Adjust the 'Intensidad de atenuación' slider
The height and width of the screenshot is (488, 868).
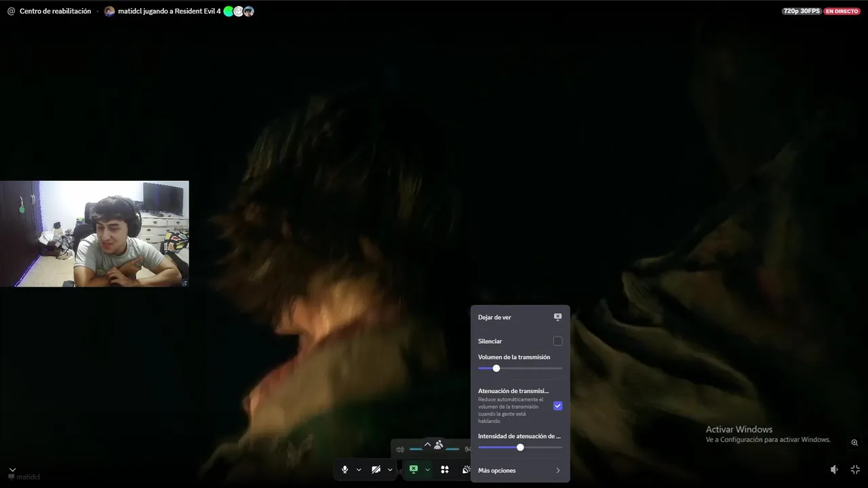520,447
